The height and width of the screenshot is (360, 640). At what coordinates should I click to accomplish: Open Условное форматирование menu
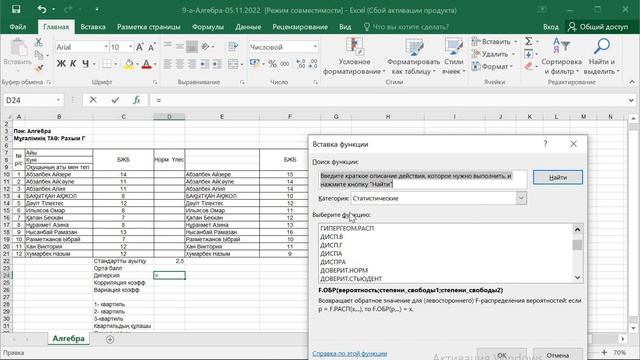point(354,56)
